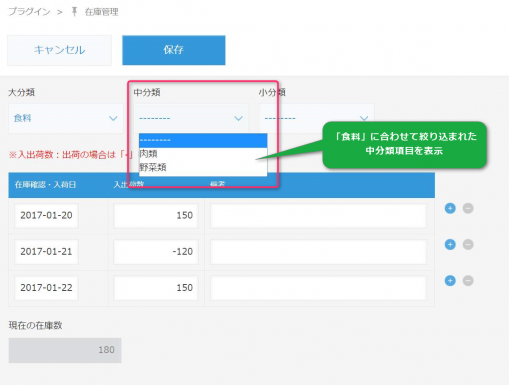Click the 現在の在庫数 field showing 180
This screenshot has width=509, height=385.
pyautogui.click(x=65, y=350)
